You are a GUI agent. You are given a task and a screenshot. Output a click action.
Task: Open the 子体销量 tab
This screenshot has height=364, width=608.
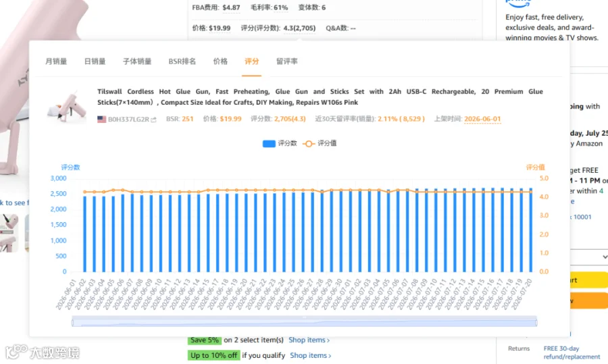tap(137, 61)
